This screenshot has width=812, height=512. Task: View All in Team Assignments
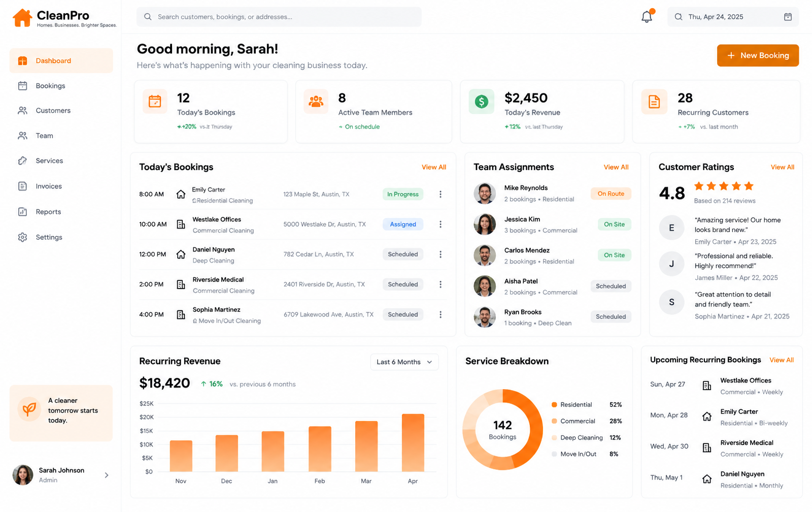(x=616, y=167)
